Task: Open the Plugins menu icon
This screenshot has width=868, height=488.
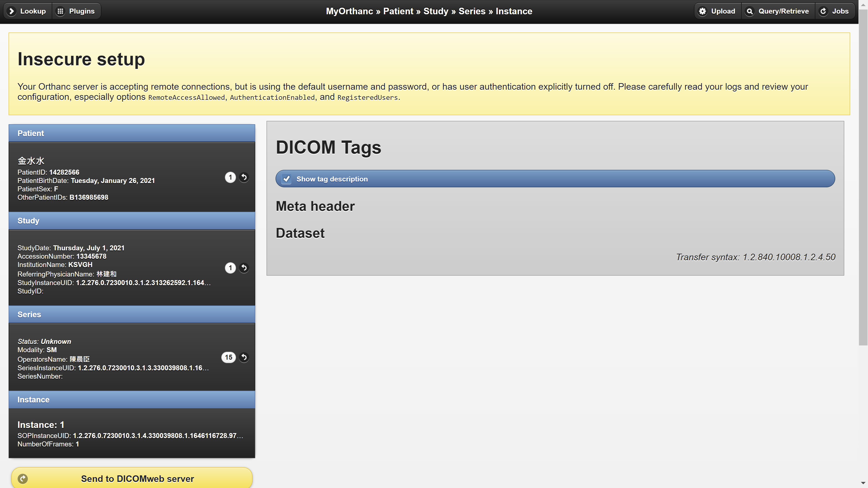Action: pyautogui.click(x=61, y=11)
